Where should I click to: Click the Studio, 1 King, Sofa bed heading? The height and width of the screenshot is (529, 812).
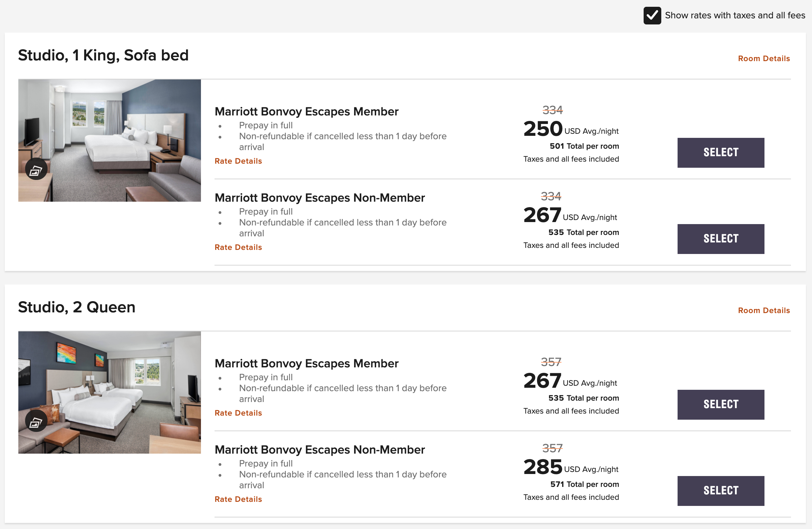tap(103, 55)
